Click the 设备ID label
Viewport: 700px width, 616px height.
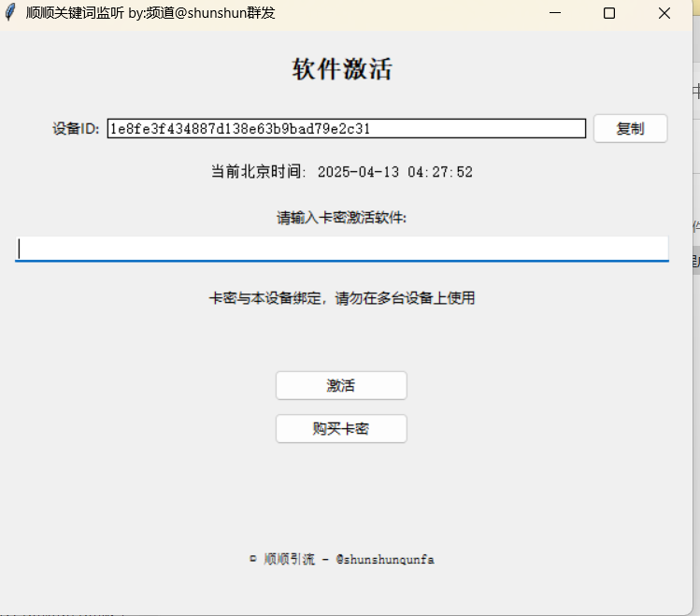pos(76,129)
